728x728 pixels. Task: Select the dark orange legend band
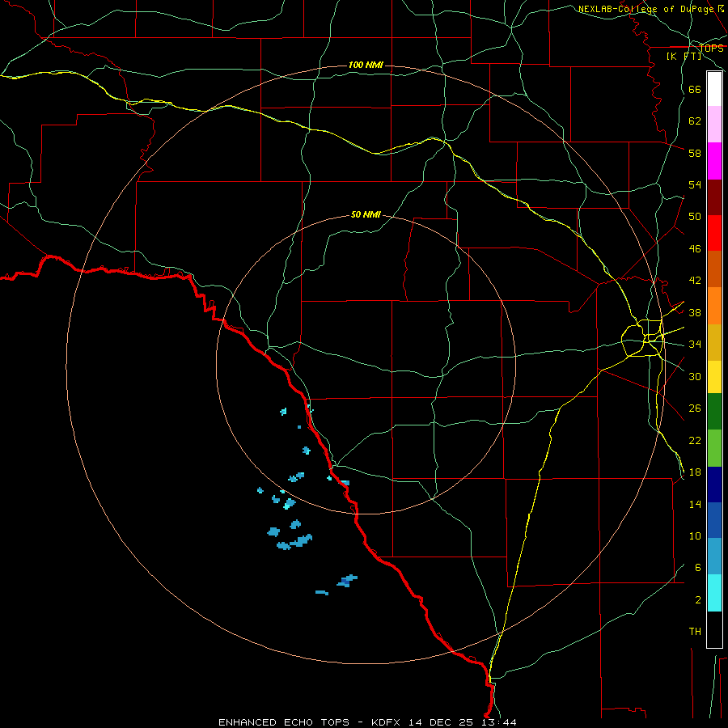pyautogui.click(x=714, y=269)
